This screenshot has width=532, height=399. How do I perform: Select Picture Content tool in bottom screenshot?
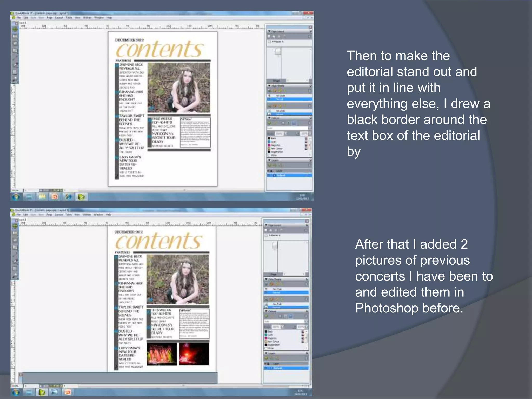pos(15,240)
